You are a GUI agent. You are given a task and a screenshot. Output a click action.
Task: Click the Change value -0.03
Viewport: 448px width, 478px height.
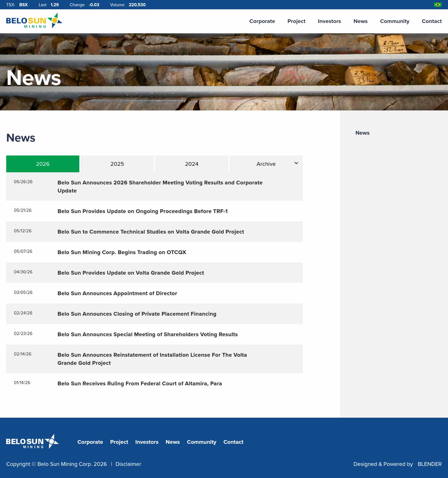94,5
